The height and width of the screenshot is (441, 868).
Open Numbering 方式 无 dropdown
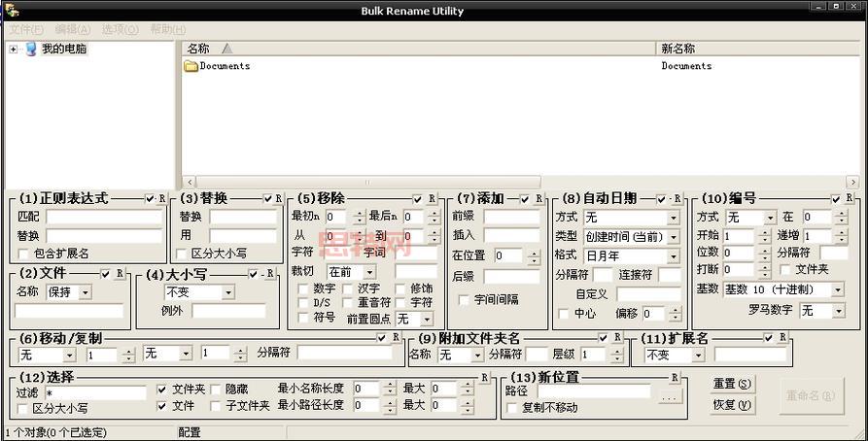771,218
